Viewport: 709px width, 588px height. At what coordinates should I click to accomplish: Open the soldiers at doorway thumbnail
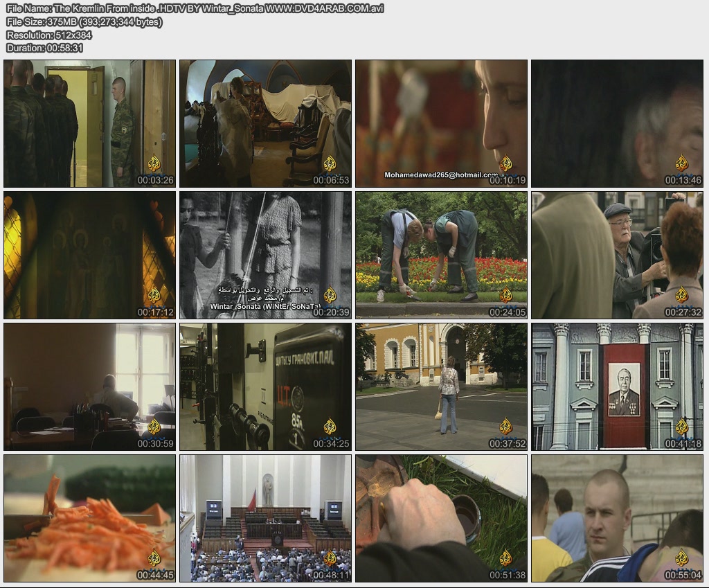pyautogui.click(x=89, y=123)
